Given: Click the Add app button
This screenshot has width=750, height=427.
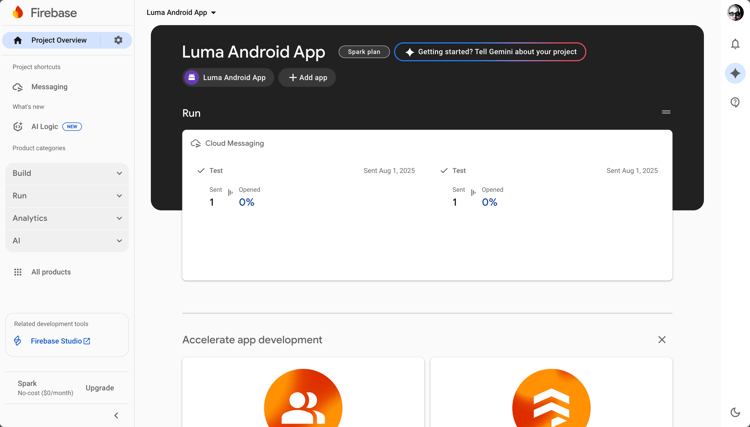Looking at the screenshot, I should click(307, 77).
